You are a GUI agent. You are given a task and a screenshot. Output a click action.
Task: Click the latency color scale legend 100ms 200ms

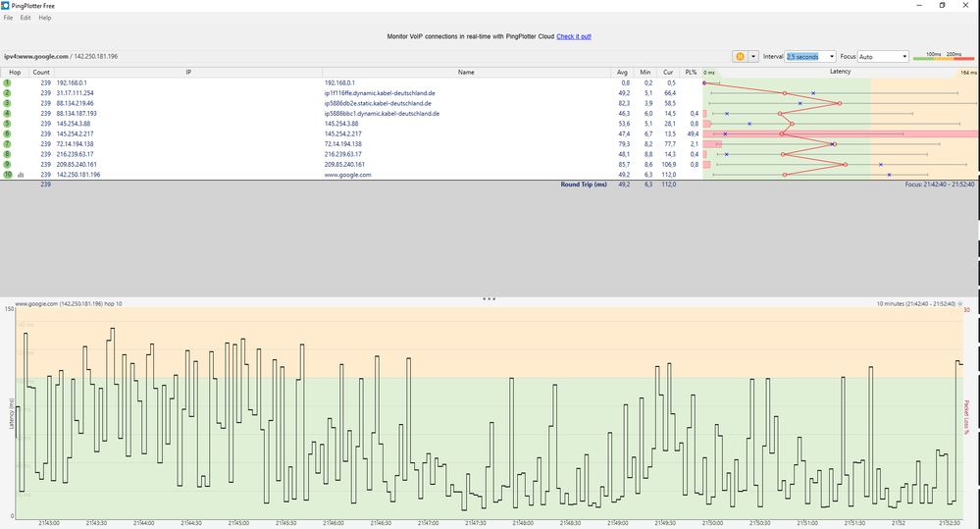(944, 56)
